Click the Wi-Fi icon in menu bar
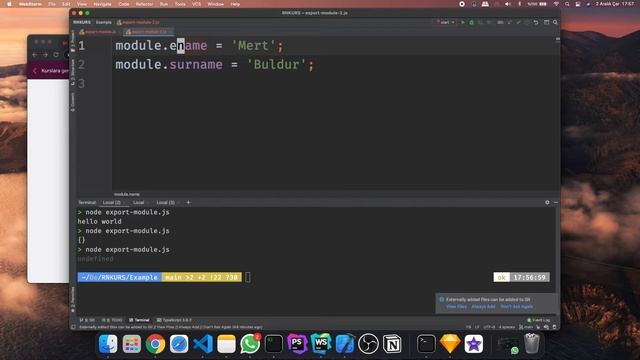 pos(556,4)
